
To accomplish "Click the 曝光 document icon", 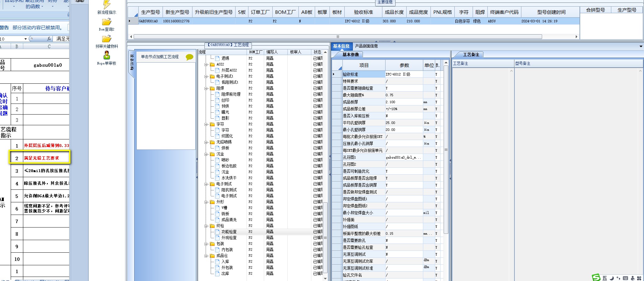I will [x=218, y=112].
